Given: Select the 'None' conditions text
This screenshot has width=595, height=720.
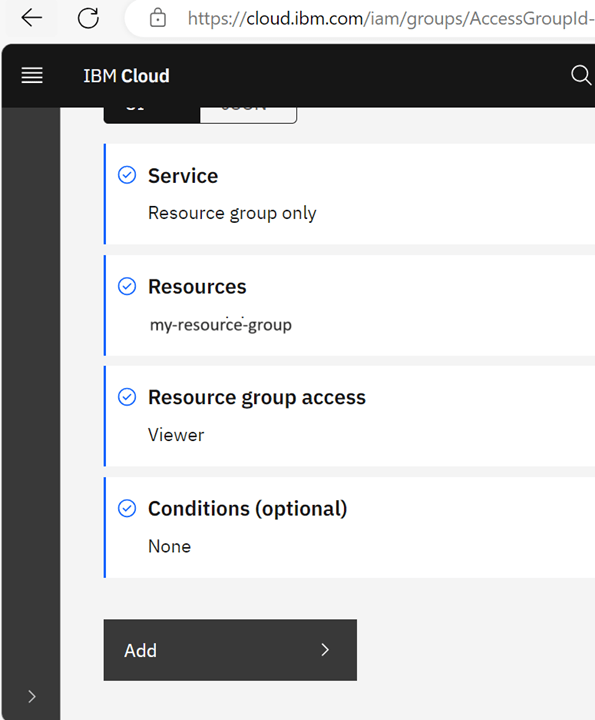Looking at the screenshot, I should click(x=169, y=546).
